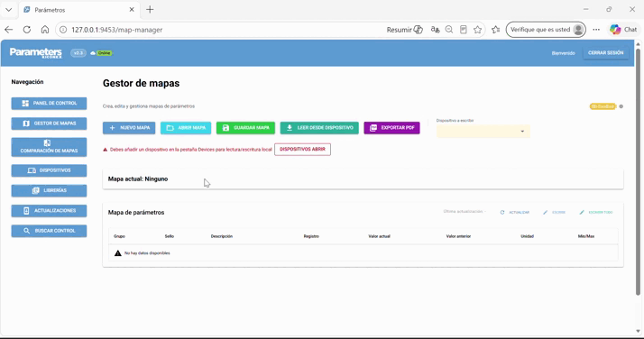
Task: Go back using the browser back arrow
Action: click(9, 30)
